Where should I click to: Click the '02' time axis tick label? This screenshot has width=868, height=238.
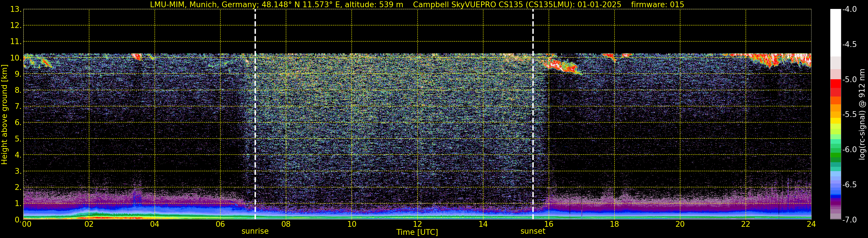[x=89, y=224]
